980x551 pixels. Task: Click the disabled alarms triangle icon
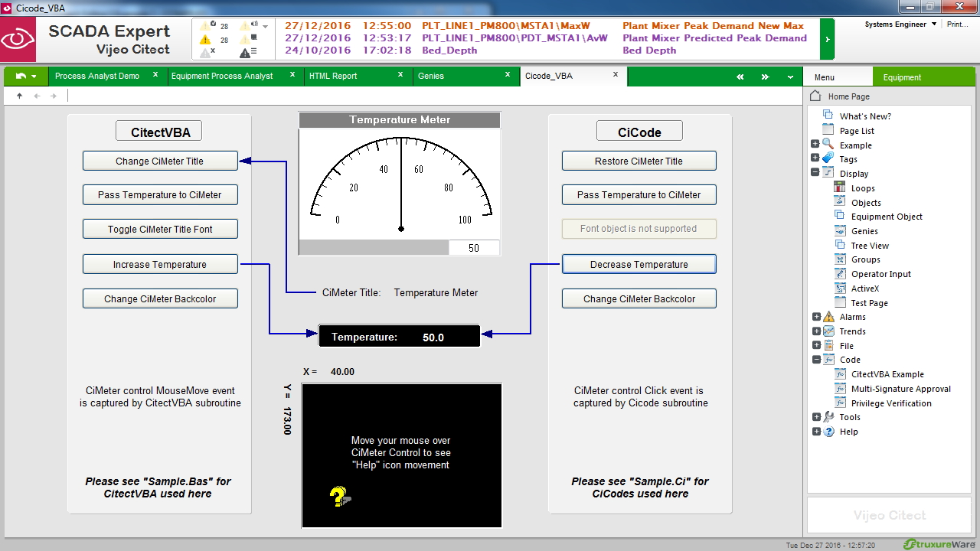click(205, 54)
